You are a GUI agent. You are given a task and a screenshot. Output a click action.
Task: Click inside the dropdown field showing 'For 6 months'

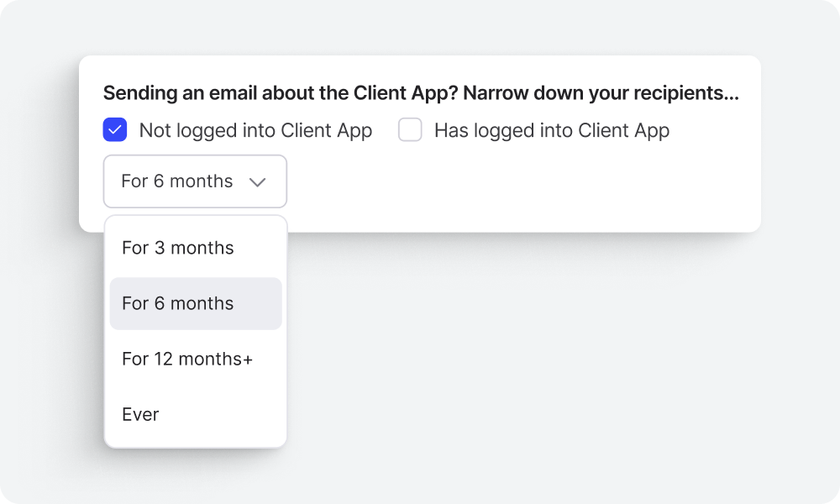tap(195, 181)
